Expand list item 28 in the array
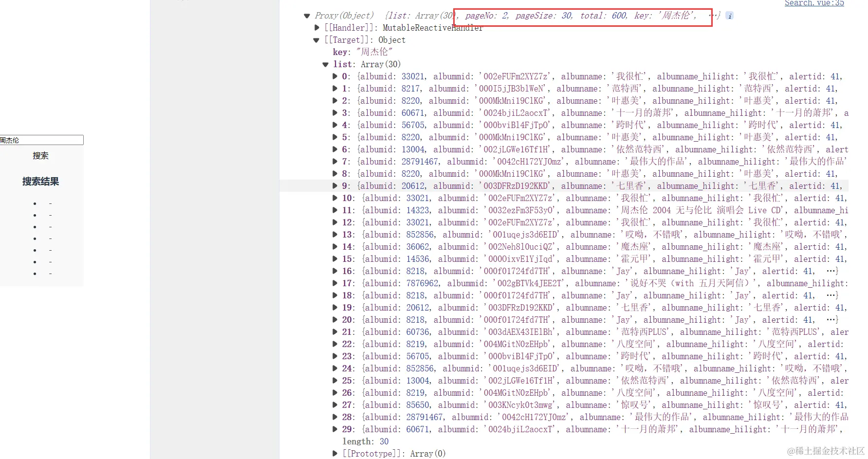Image resolution: width=868 pixels, height=459 pixels. click(335, 417)
